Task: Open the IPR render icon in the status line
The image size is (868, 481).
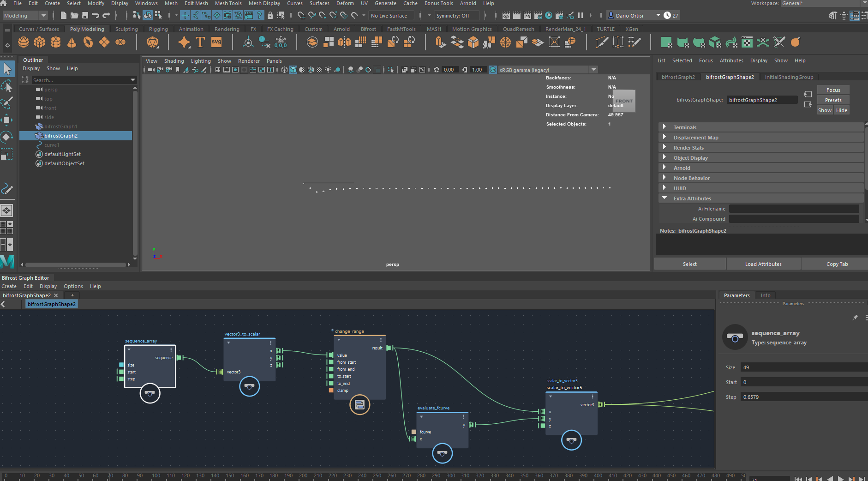Action: (527, 15)
